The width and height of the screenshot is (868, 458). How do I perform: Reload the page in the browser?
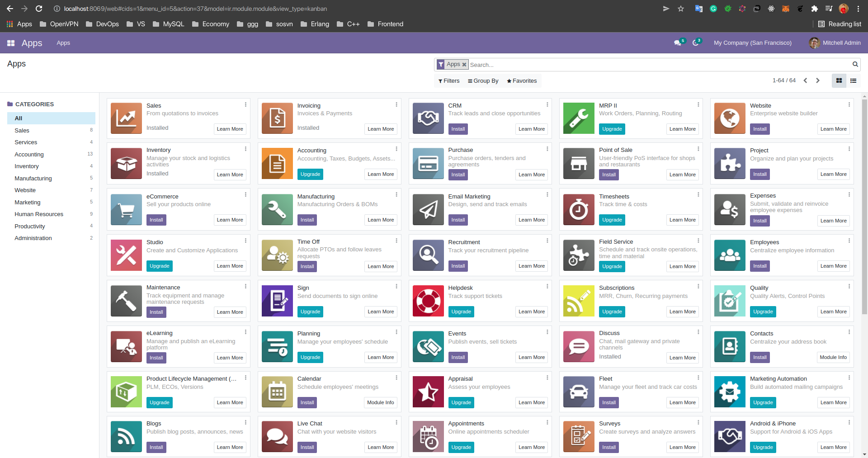tap(39, 9)
